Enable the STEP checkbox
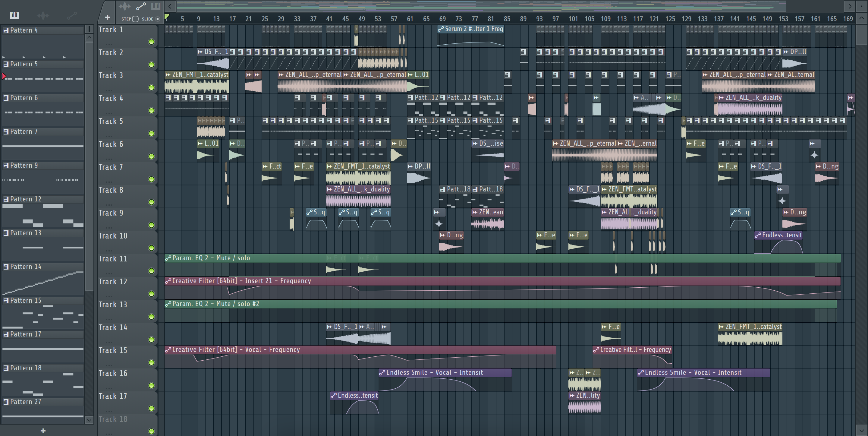This screenshot has height=436, width=868. 135,19
